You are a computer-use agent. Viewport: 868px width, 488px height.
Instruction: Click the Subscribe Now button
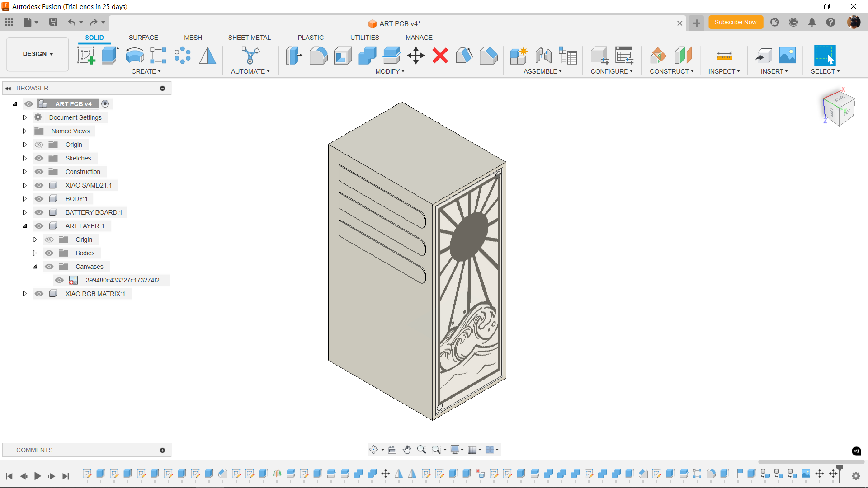tap(736, 22)
